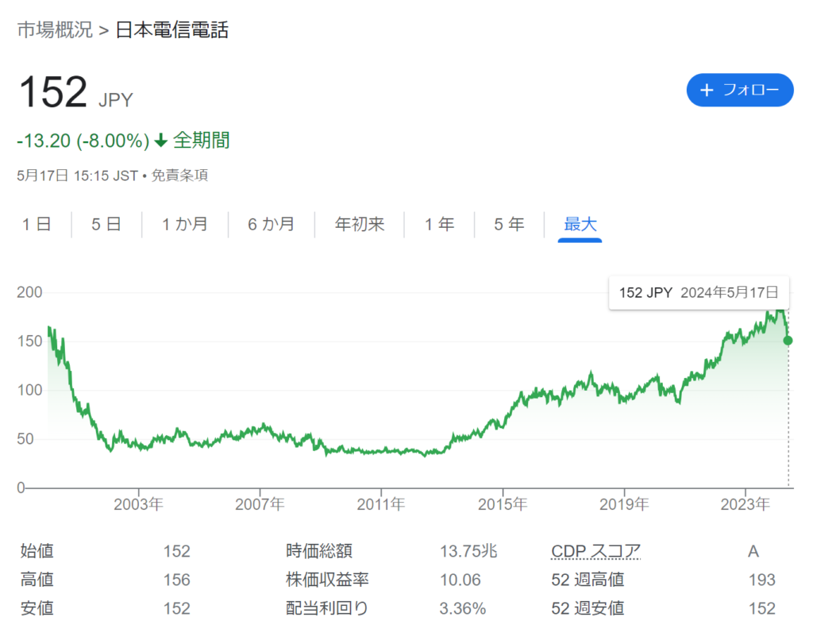The height and width of the screenshot is (644, 813).
Task: Click the フォロー follow button
Action: [739, 91]
